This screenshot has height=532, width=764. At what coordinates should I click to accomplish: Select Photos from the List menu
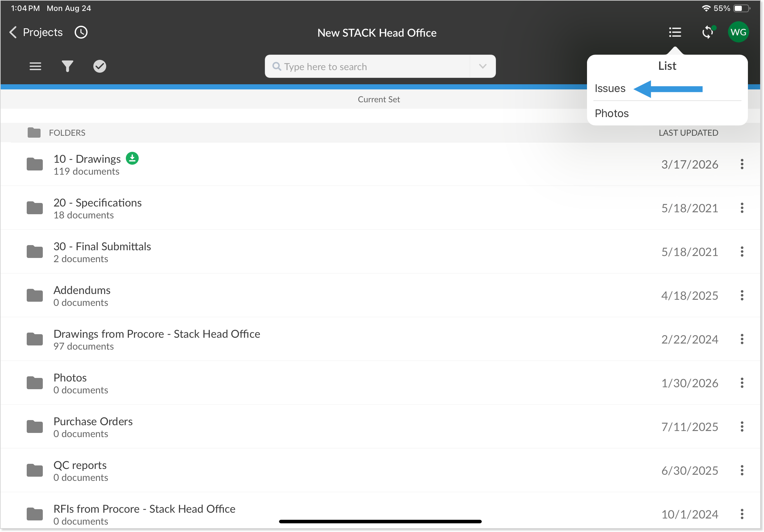coord(667,114)
